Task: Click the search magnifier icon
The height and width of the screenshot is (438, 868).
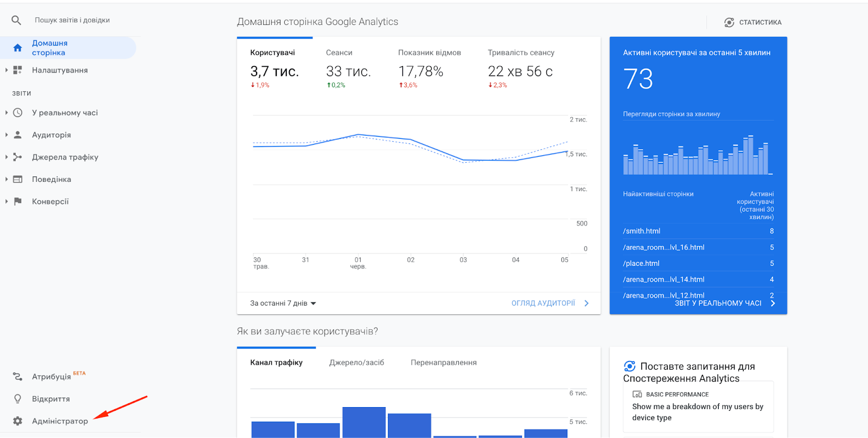Action: point(16,20)
